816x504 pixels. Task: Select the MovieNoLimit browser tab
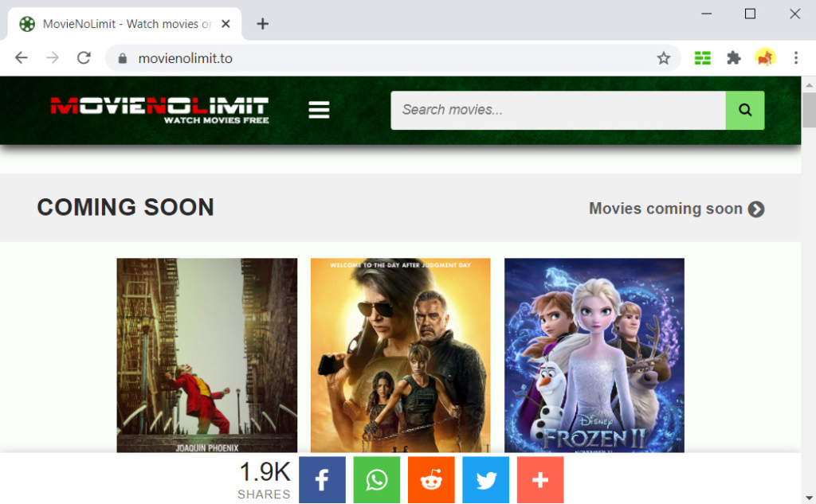125,24
